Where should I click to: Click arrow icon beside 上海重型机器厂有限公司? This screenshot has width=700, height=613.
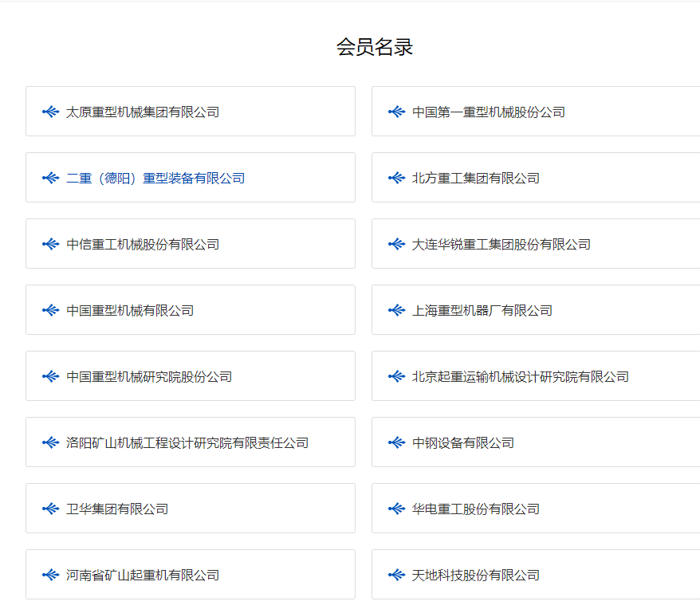396,310
